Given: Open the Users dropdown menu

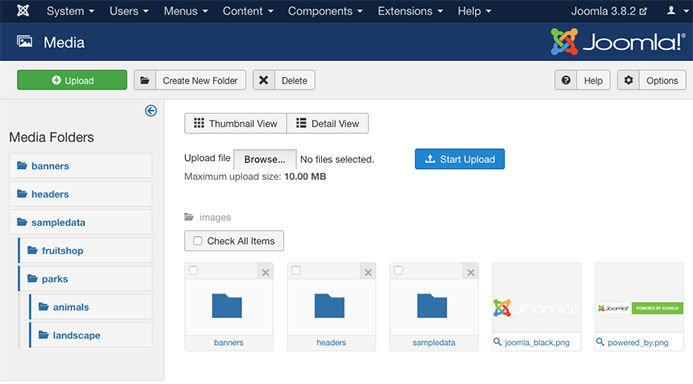Looking at the screenshot, I should [129, 11].
